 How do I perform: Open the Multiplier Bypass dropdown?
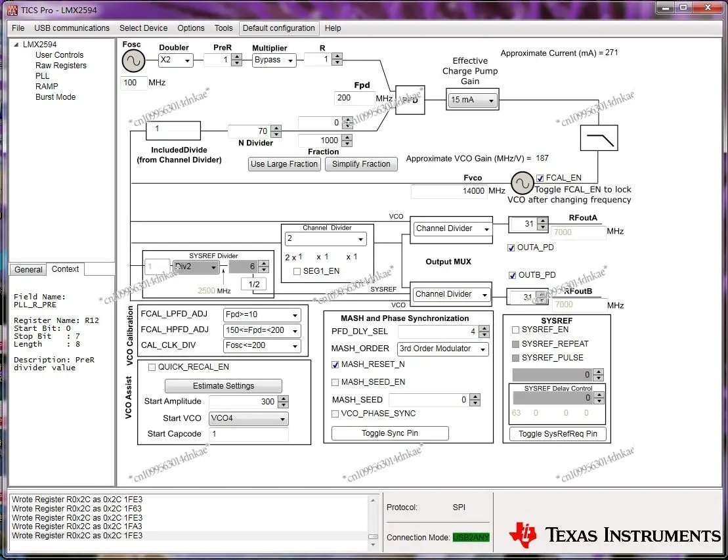point(274,60)
